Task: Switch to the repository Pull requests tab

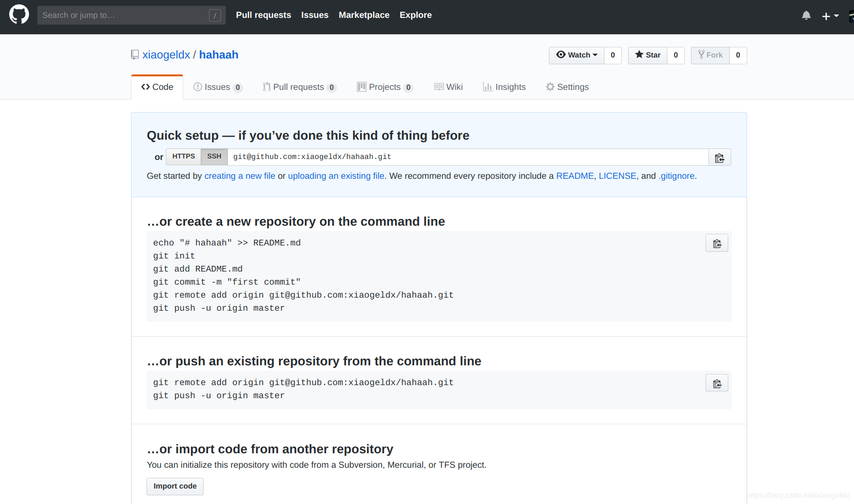Action: tap(299, 87)
